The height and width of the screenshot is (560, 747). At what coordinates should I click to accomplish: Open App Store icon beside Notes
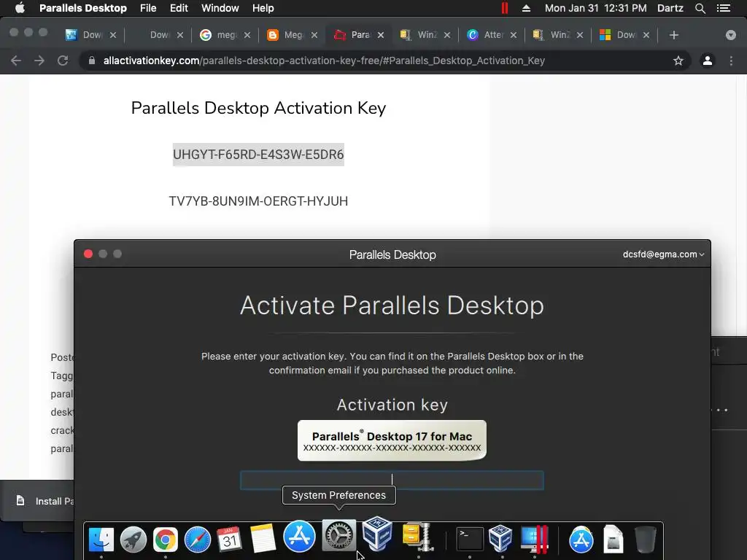click(x=299, y=536)
